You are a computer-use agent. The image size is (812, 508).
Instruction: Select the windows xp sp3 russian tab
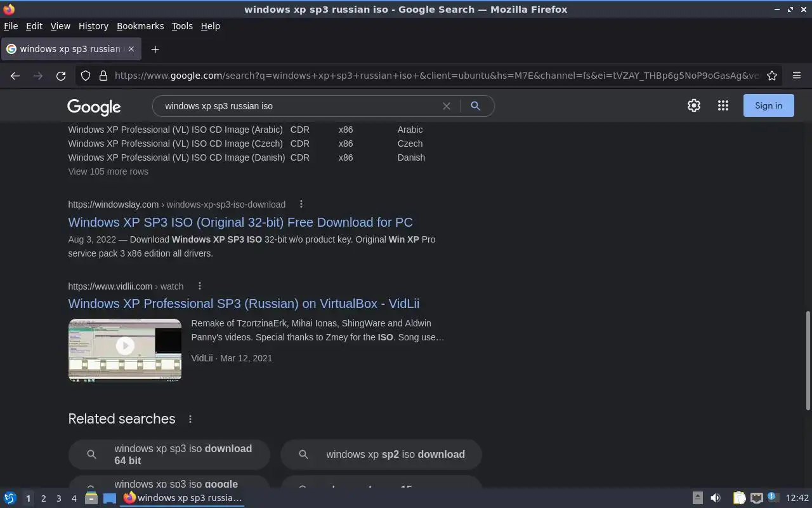[70, 49]
